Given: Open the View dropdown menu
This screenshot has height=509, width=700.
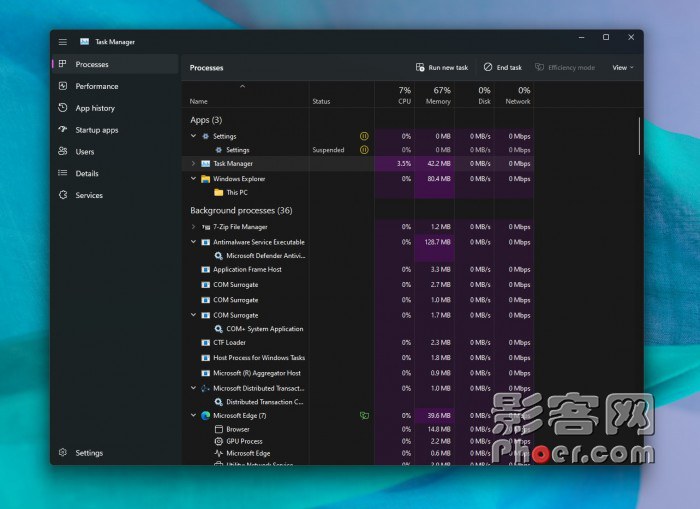Looking at the screenshot, I should tap(623, 67).
